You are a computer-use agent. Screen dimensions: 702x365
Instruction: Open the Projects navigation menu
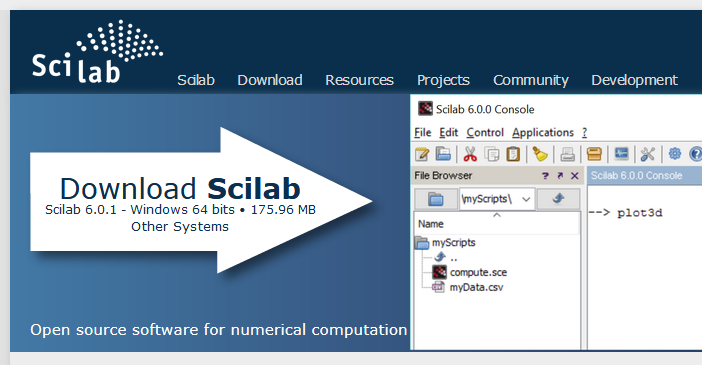pos(443,80)
